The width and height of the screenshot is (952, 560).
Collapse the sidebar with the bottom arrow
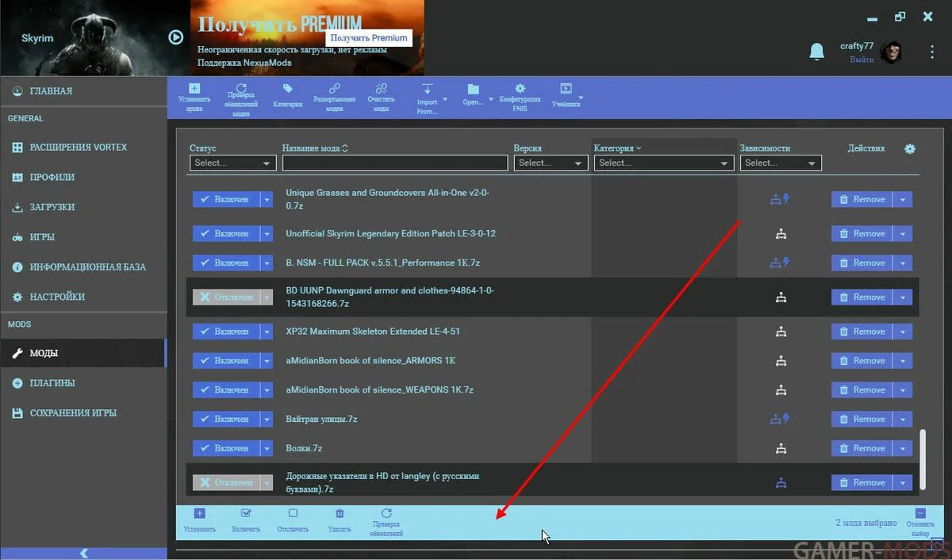tap(83, 553)
